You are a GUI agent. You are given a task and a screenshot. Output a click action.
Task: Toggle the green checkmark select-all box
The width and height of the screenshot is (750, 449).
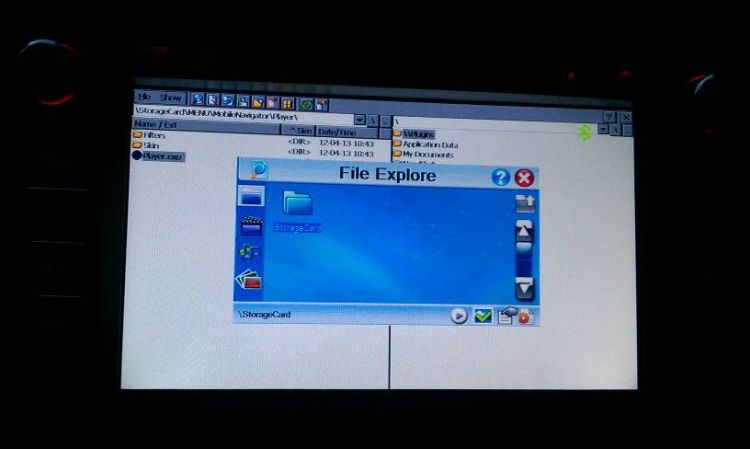[x=483, y=316]
